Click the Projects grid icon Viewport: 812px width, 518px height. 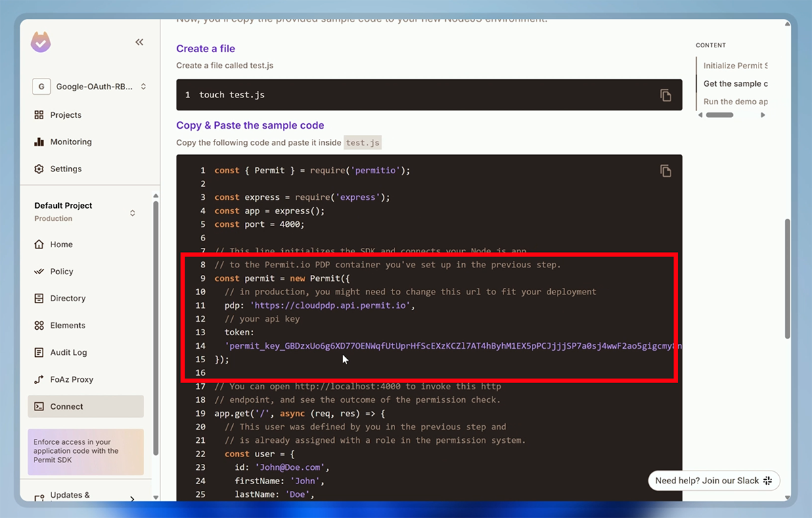[x=39, y=115]
